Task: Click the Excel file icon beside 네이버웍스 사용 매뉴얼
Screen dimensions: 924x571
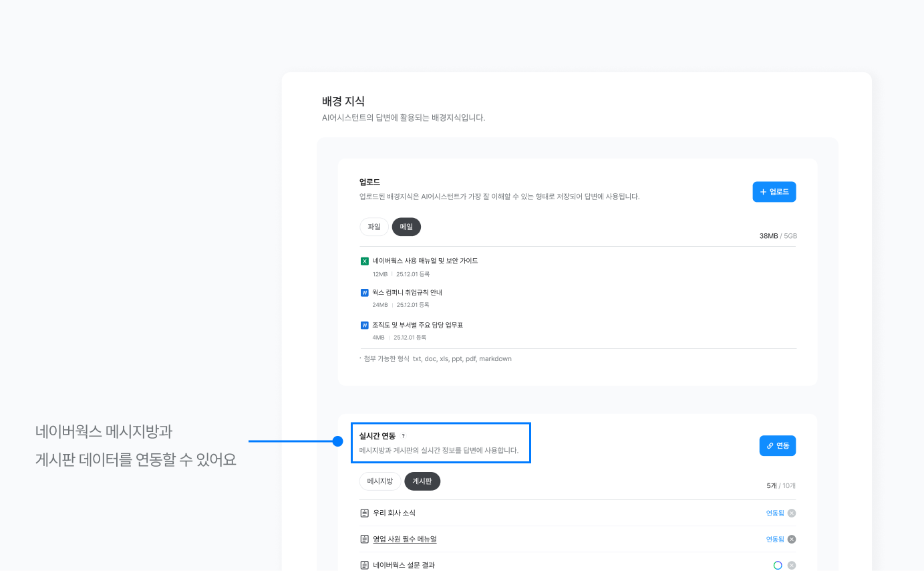Action: tap(364, 260)
